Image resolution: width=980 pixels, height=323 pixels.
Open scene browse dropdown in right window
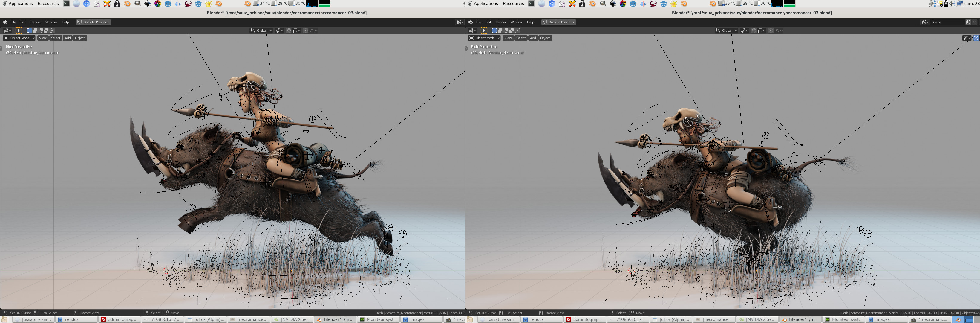pos(925,22)
